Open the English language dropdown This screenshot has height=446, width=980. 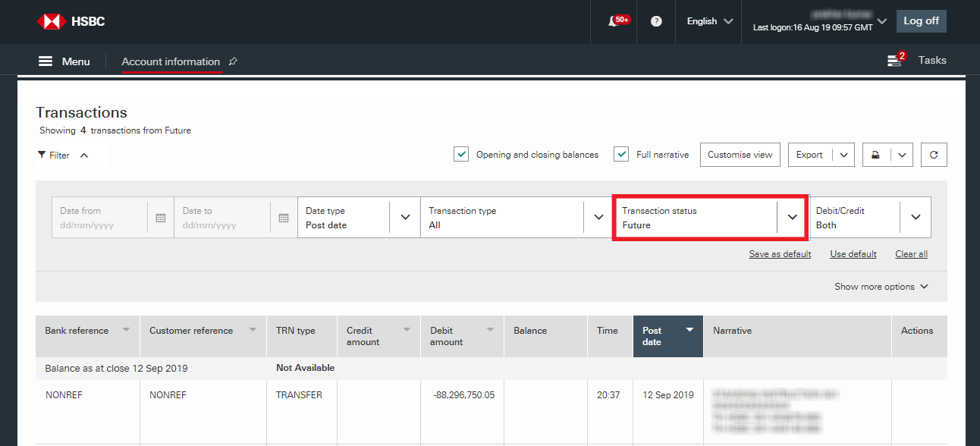click(710, 21)
